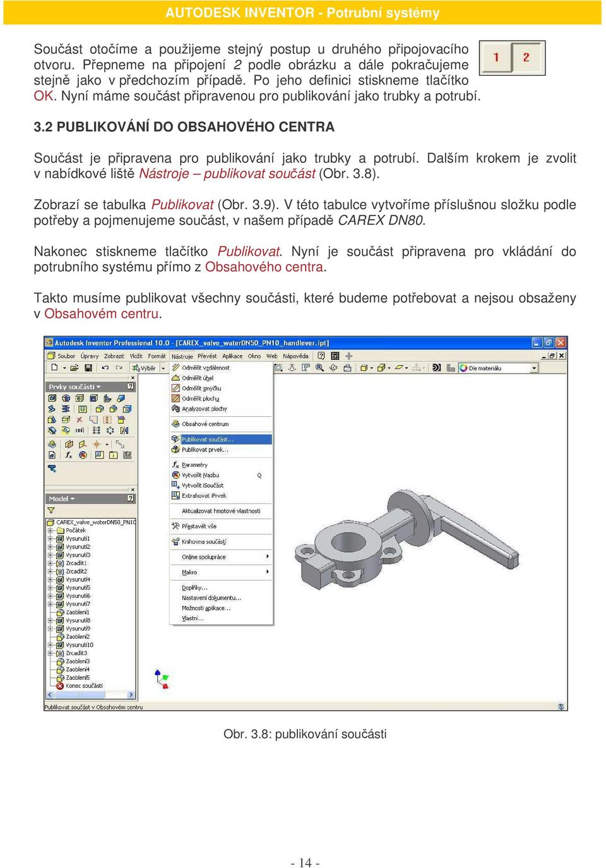Expand the Počátek folder node
The width and height of the screenshot is (606, 868).
(50, 531)
